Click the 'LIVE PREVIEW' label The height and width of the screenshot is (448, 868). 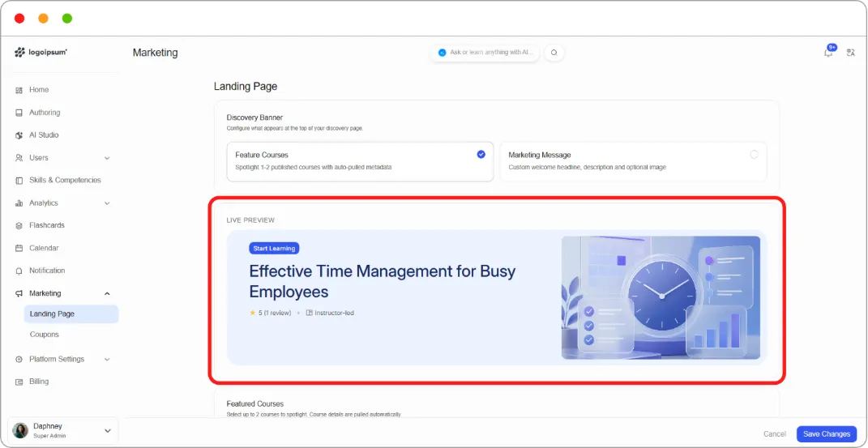[x=250, y=220]
